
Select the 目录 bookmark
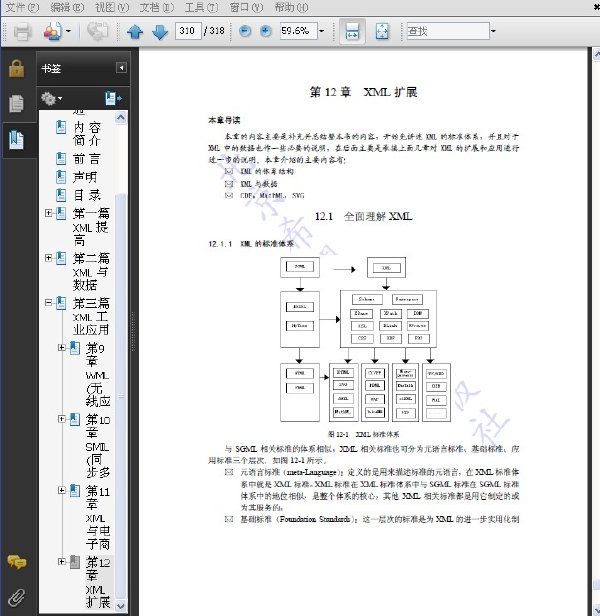pos(87,195)
